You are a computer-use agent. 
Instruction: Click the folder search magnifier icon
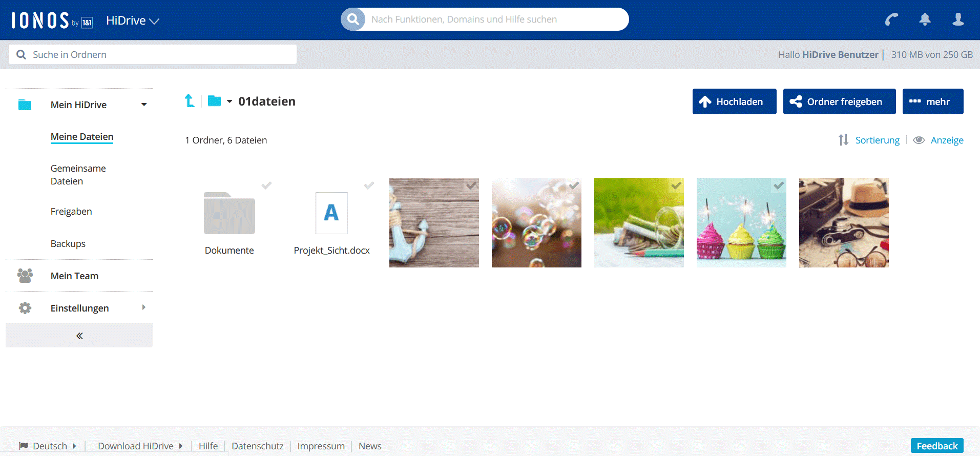click(x=21, y=54)
